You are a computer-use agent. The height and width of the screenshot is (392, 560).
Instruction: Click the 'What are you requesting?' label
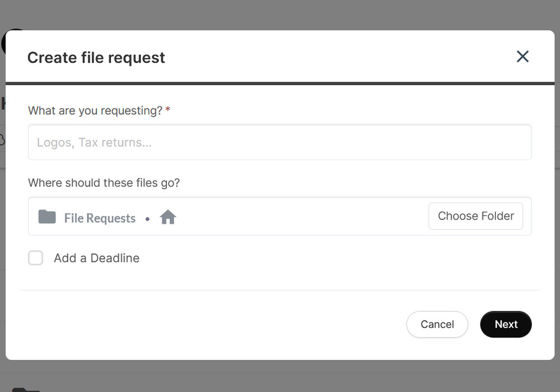pyautogui.click(x=95, y=111)
